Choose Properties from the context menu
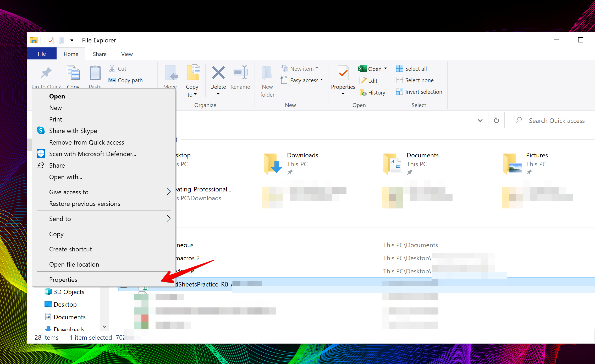 63,279
